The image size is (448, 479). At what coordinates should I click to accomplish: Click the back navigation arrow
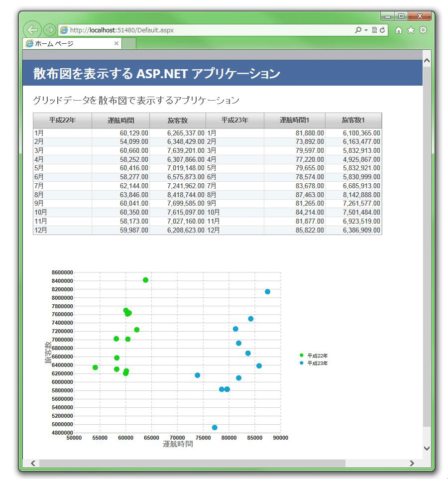[32, 30]
